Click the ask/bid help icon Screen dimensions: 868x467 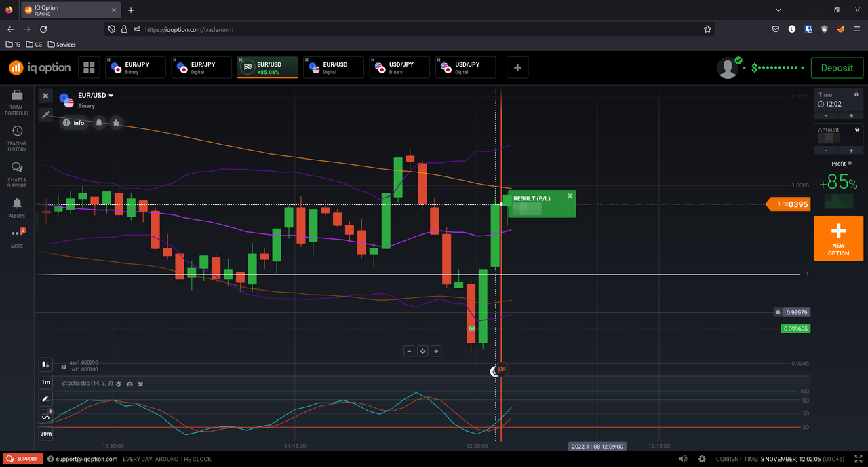(x=64, y=367)
